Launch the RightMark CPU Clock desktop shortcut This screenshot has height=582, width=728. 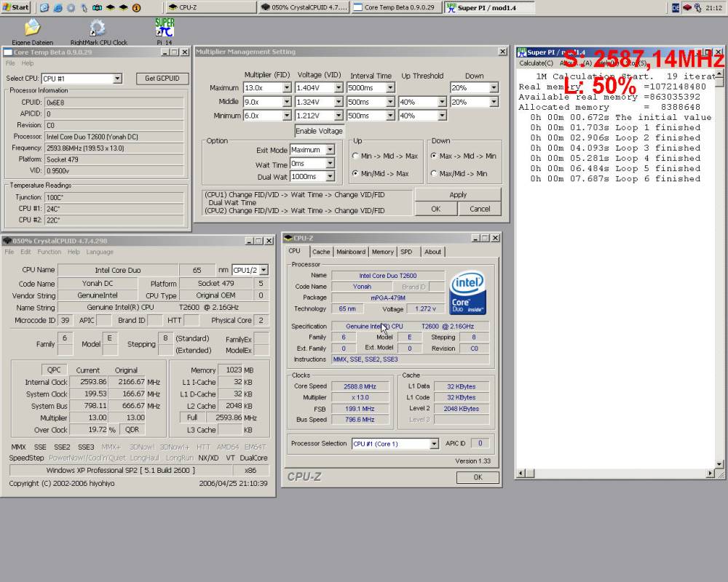click(x=97, y=28)
